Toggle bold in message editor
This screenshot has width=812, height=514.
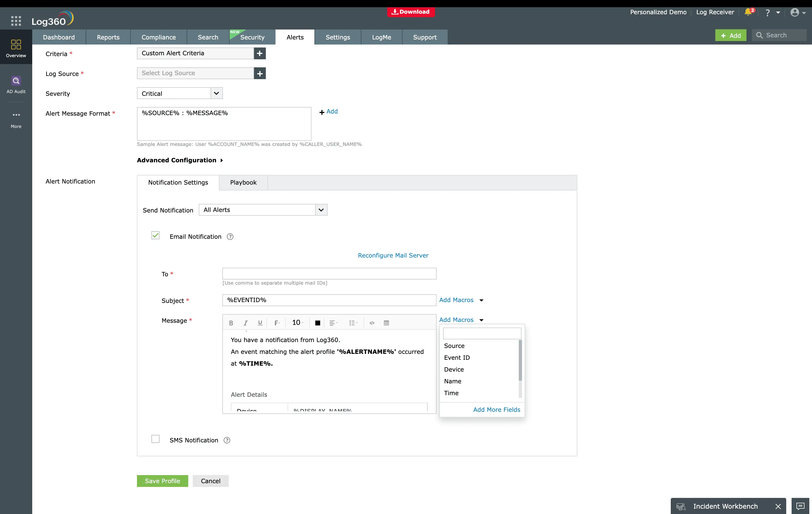click(x=231, y=323)
